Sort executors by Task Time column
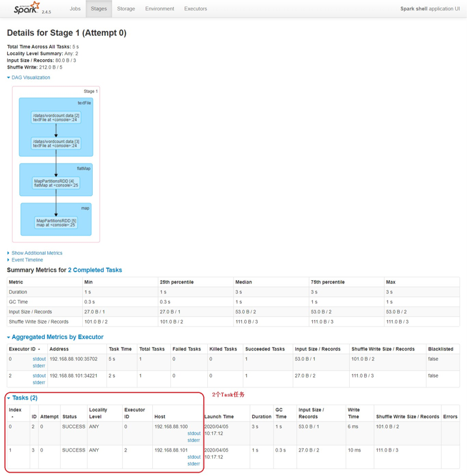This screenshot has height=476, width=467. (x=120, y=349)
